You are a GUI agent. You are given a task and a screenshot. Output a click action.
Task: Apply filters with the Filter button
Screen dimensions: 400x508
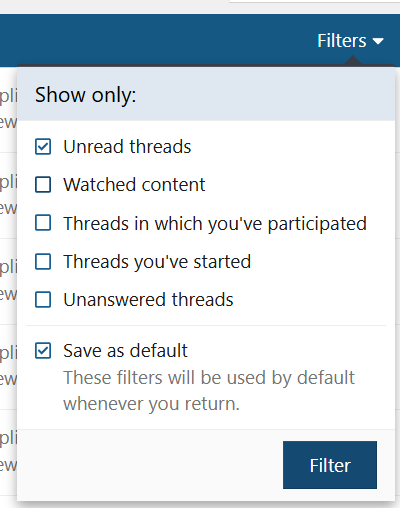click(330, 465)
